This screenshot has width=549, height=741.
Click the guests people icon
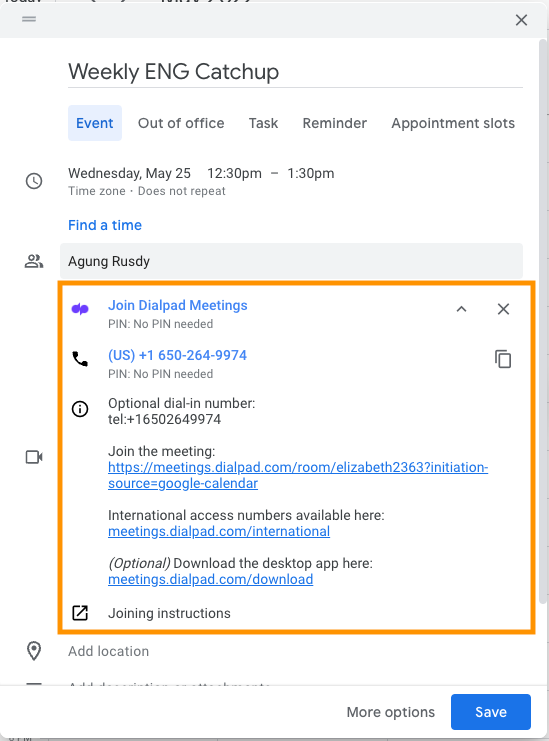34,261
